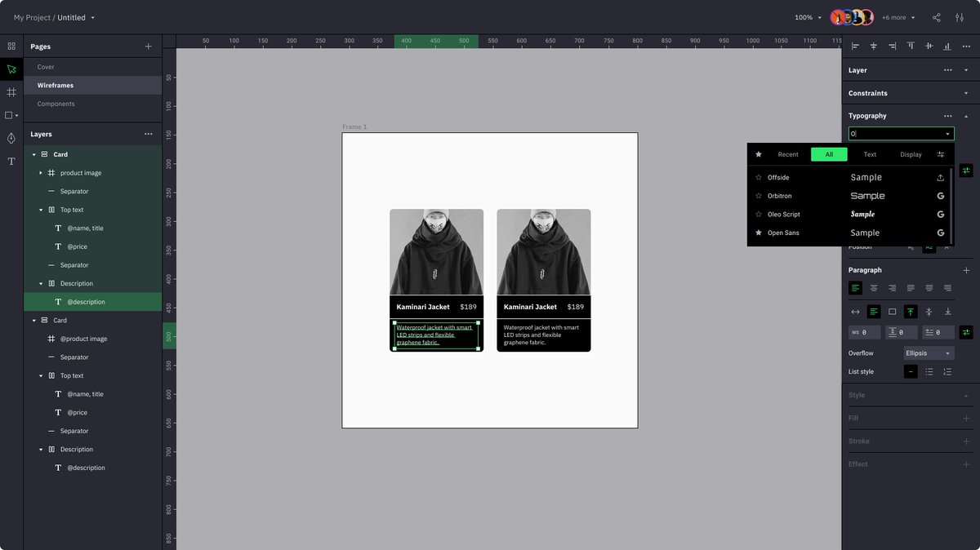The image size is (980, 550).
Task: Select the second Card's @description layer
Action: pos(92,468)
